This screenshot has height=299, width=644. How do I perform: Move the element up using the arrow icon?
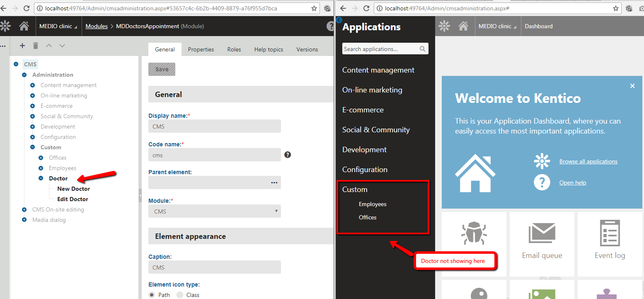click(48, 46)
